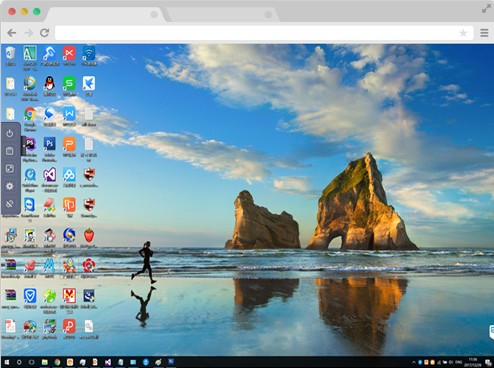Toggle fullscreen from the side panel
The width and height of the screenshot is (494, 368).
10,169
